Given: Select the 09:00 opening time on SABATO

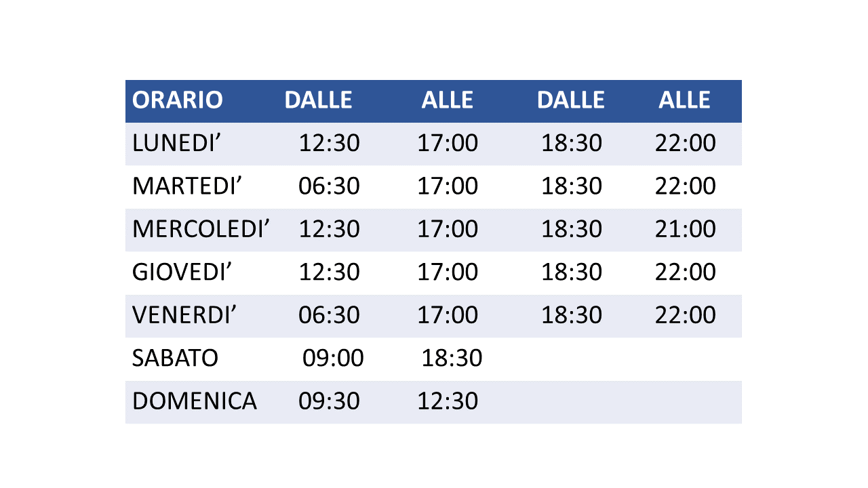Looking at the screenshot, I should coord(333,358).
